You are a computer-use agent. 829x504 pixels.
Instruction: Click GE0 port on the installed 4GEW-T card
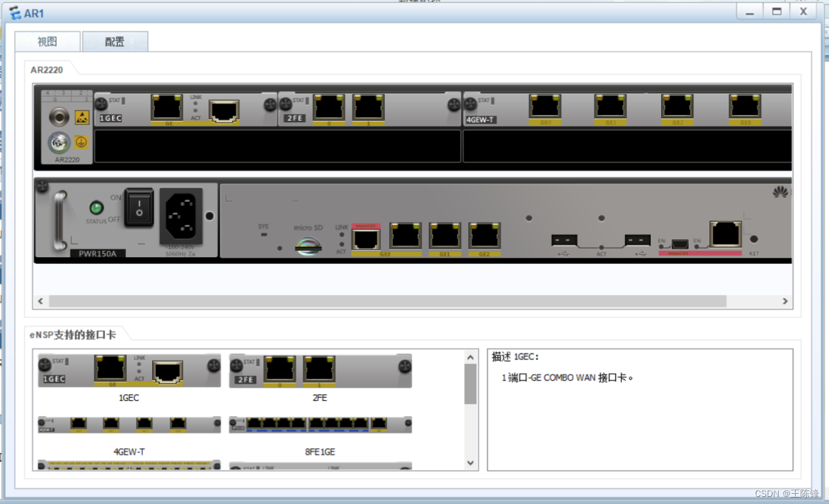tap(545, 106)
